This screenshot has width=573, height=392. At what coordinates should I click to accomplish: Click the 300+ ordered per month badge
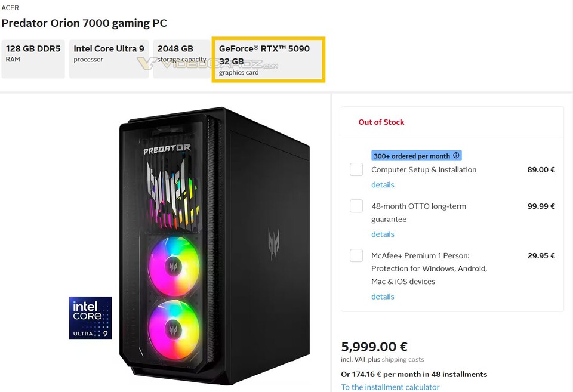click(x=412, y=155)
